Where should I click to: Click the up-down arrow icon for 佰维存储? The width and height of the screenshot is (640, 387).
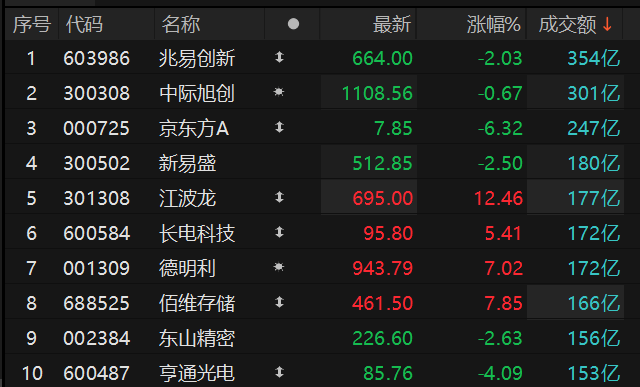[279, 302]
